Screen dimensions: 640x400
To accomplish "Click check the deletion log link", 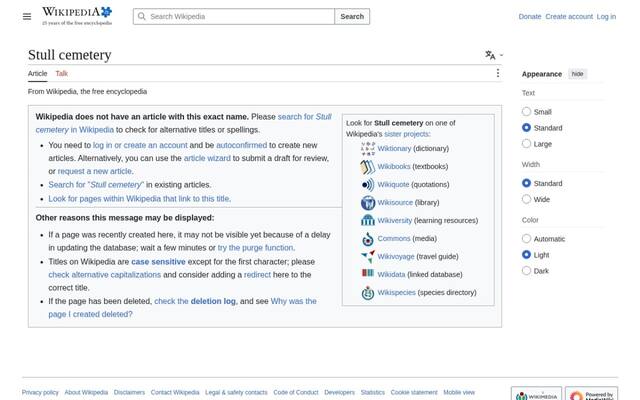I will coord(195,301).
